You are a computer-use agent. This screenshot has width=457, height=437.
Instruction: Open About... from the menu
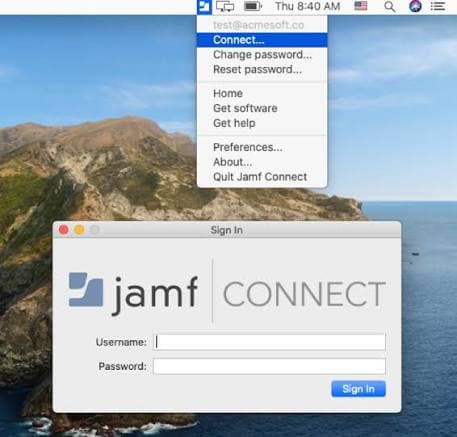(x=262, y=162)
